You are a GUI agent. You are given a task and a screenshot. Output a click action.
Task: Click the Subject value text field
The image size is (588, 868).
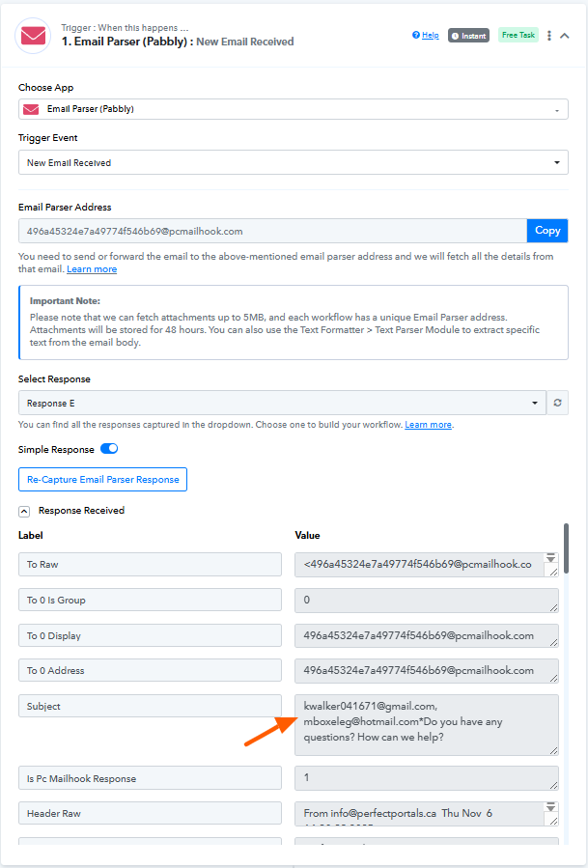(x=426, y=724)
